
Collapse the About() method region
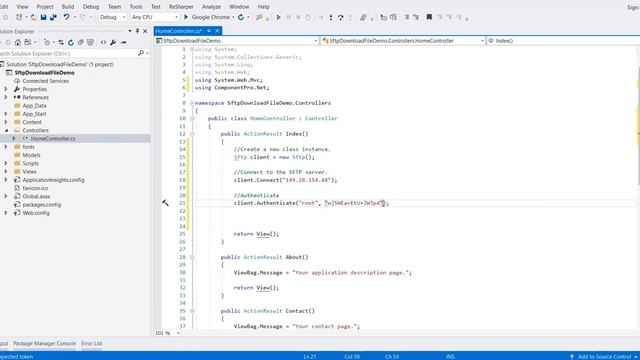tap(192, 257)
